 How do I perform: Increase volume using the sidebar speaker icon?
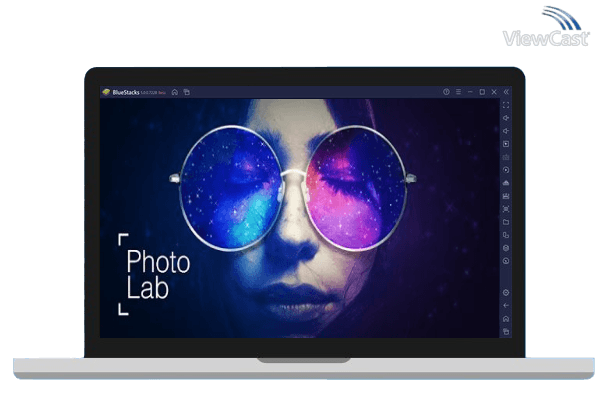point(506,118)
